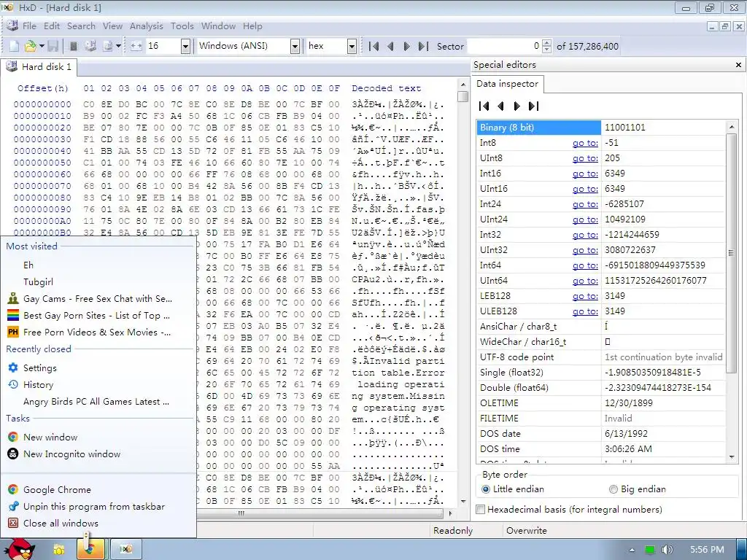This screenshot has width=747, height=560.
Task: Click the Data inspector scroll-down arrow
Action: pyautogui.click(x=732, y=457)
